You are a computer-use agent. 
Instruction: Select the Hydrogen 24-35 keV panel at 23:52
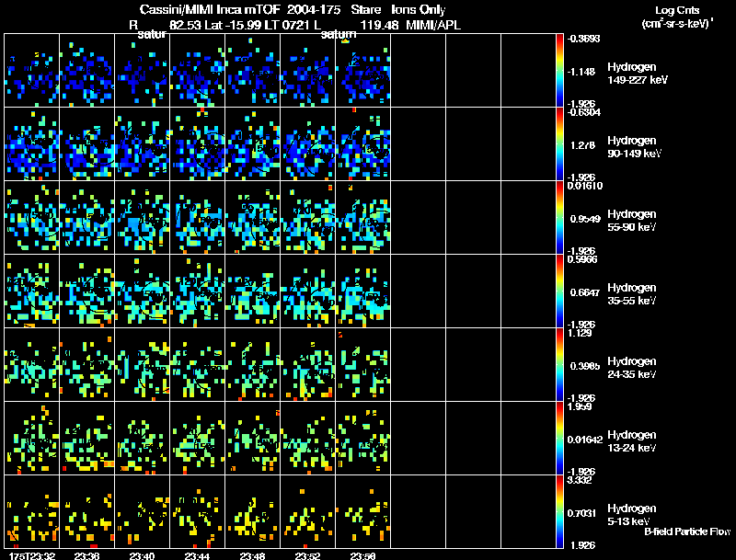308,365
